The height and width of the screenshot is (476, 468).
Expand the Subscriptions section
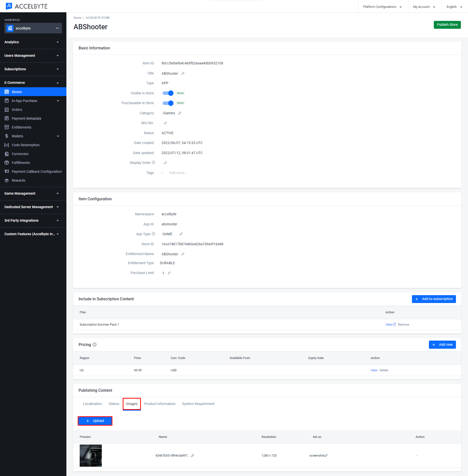pyautogui.click(x=33, y=69)
